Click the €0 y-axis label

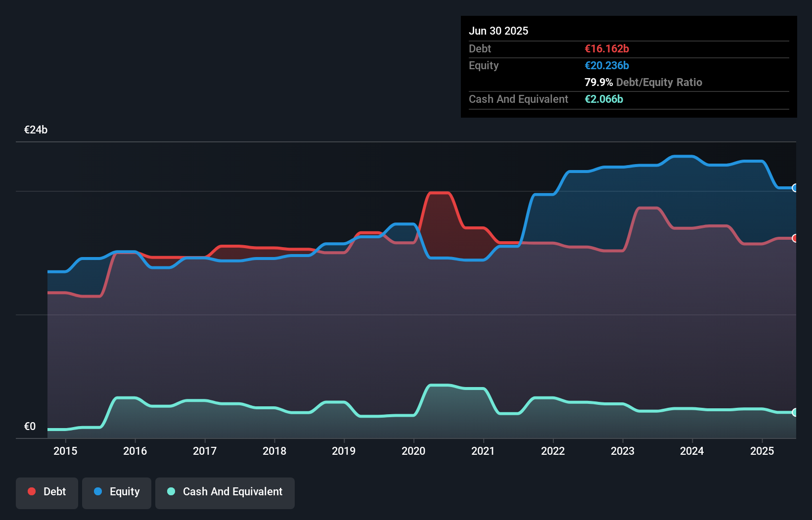(30, 426)
